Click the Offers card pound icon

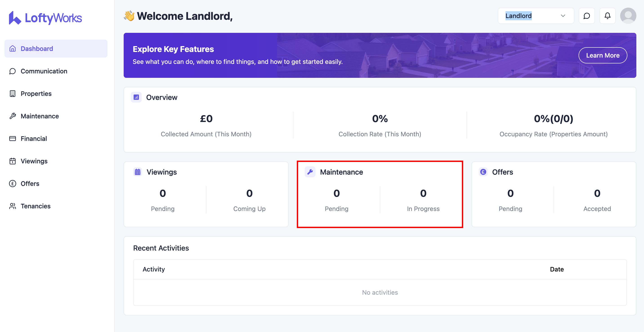pos(483,172)
